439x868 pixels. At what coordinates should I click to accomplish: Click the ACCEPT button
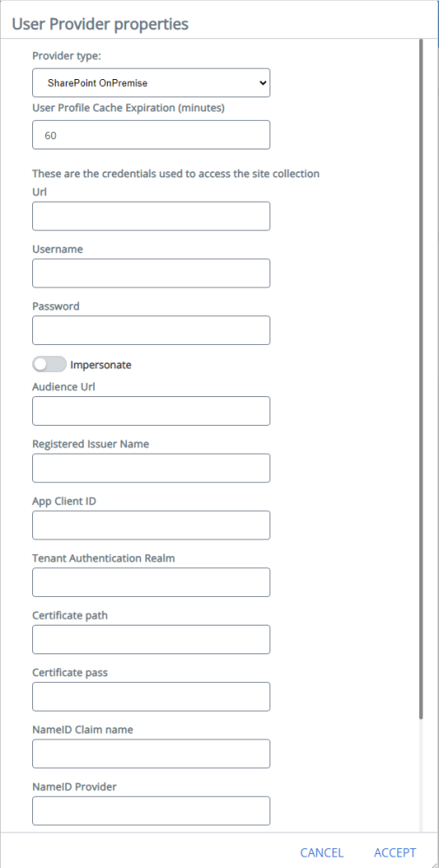[395, 852]
